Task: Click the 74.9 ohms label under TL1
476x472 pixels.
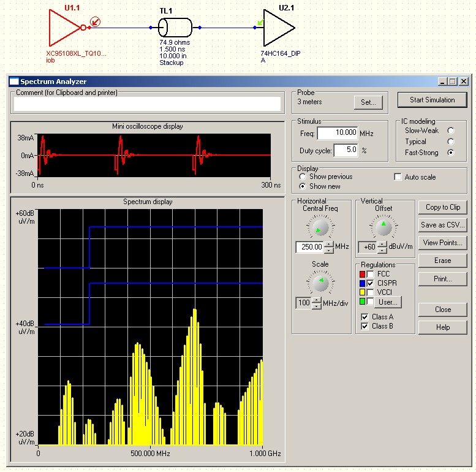Action: (175, 42)
